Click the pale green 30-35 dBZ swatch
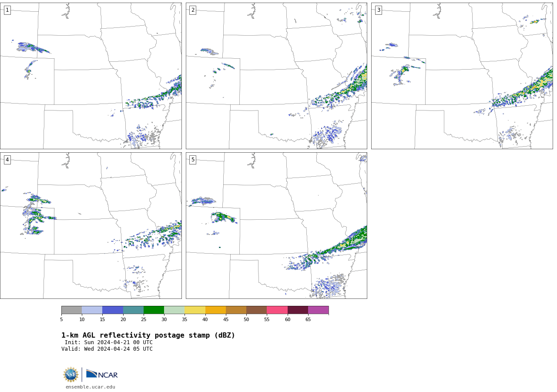The image size is (557, 392). [x=174, y=310]
